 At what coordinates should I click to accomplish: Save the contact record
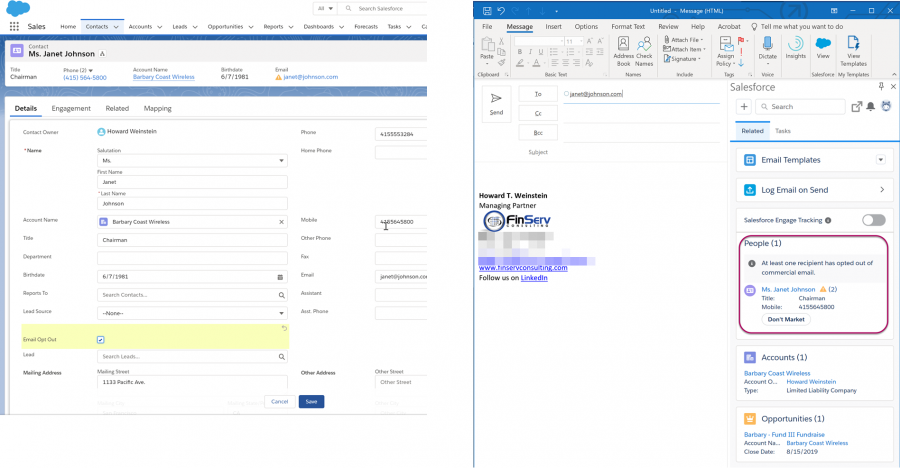[311, 401]
